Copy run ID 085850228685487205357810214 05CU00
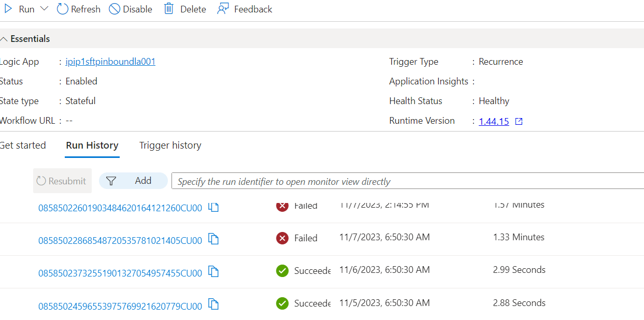This screenshot has height=320, width=644. point(213,240)
